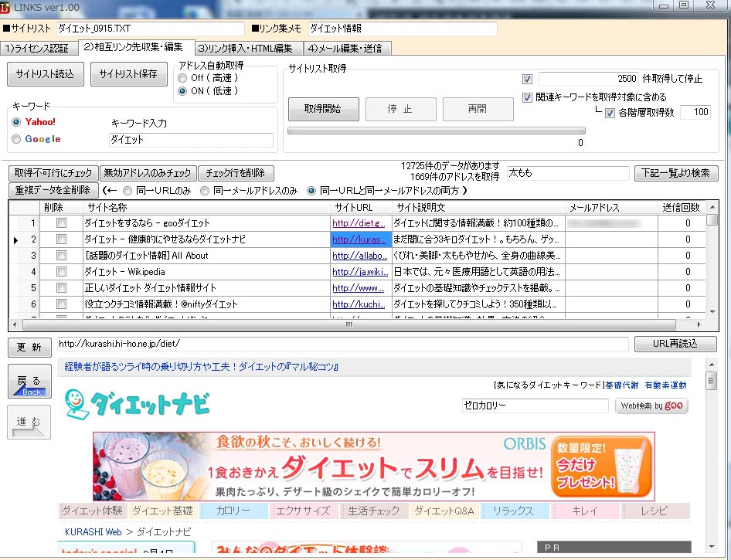Click チェック行を削除 button
The width and height of the screenshot is (731, 560).
[236, 173]
